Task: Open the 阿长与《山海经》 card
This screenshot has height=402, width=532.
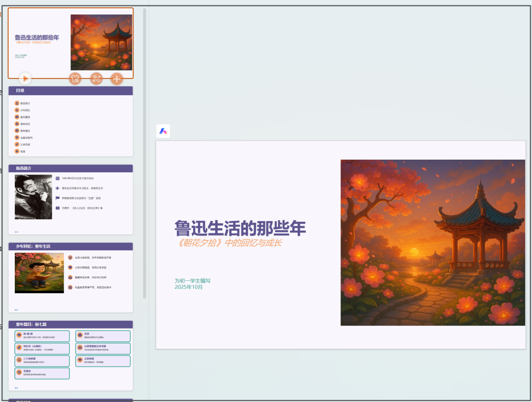Action: tap(42, 348)
